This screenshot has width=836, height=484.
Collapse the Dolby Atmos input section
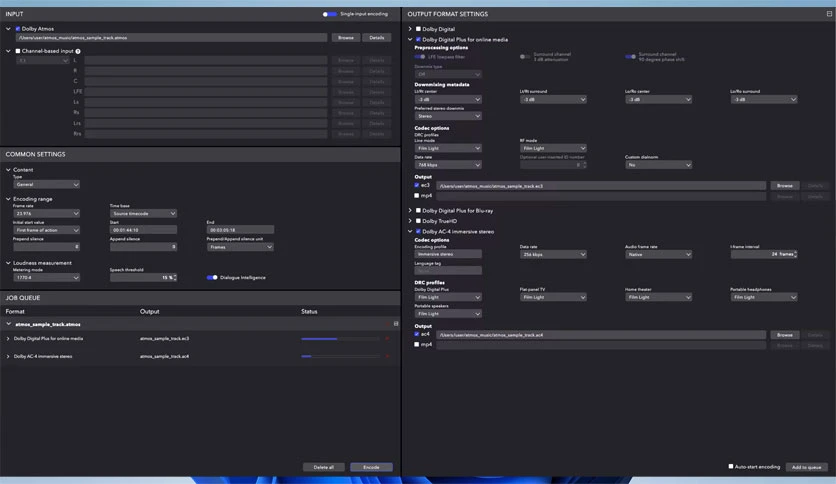(8, 29)
